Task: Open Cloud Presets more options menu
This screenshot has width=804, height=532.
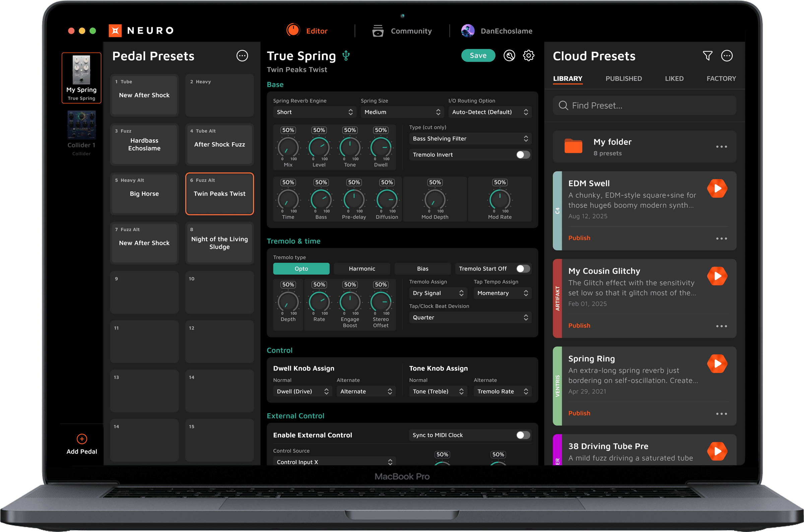Action: click(727, 56)
